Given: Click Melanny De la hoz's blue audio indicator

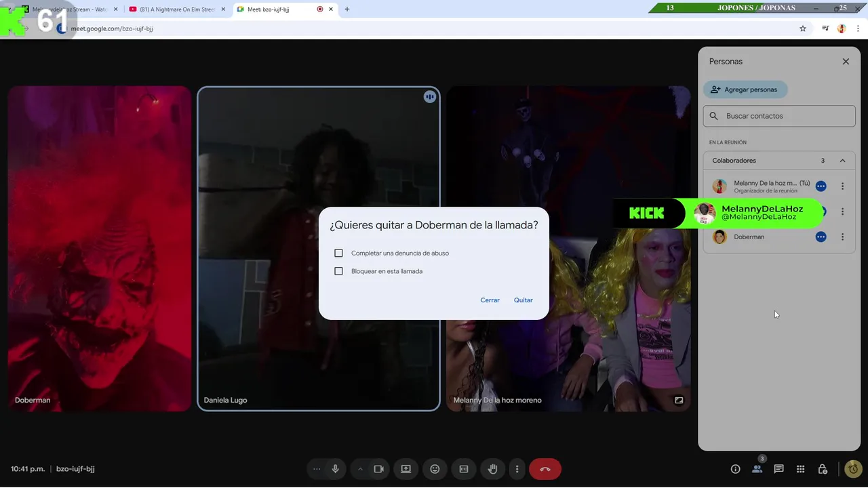Looking at the screenshot, I should [821, 186].
